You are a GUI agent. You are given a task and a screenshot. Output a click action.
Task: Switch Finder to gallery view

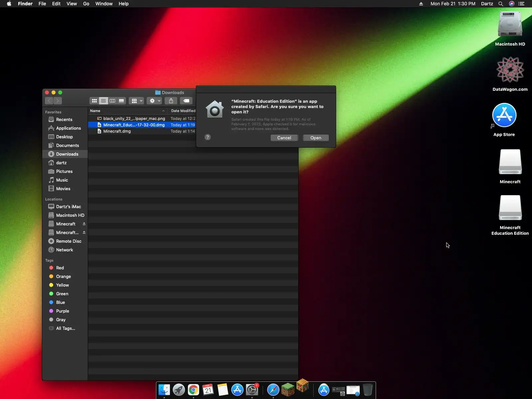pyautogui.click(x=121, y=101)
